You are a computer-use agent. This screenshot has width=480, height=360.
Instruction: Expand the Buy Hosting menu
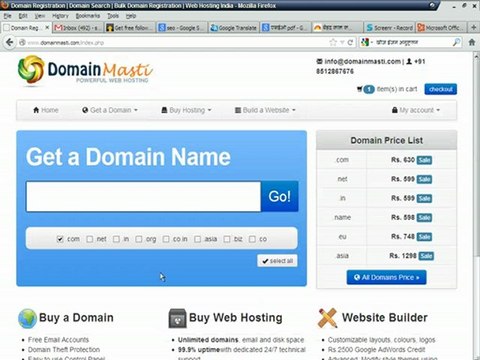point(186,110)
